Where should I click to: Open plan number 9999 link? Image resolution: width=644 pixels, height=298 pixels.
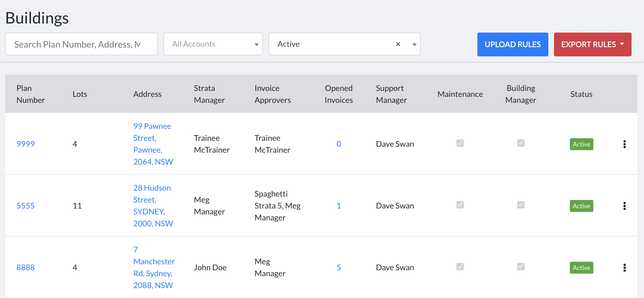coord(25,144)
